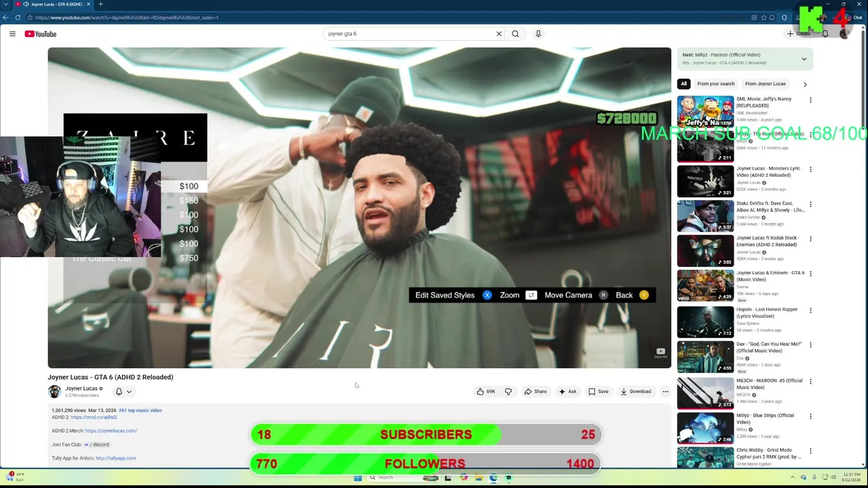Go to the YouTube home logo
The height and width of the screenshot is (488, 868).
(41, 34)
